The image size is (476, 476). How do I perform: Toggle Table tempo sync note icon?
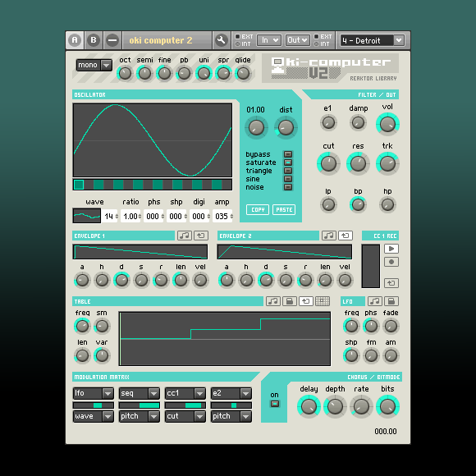pos(273,301)
